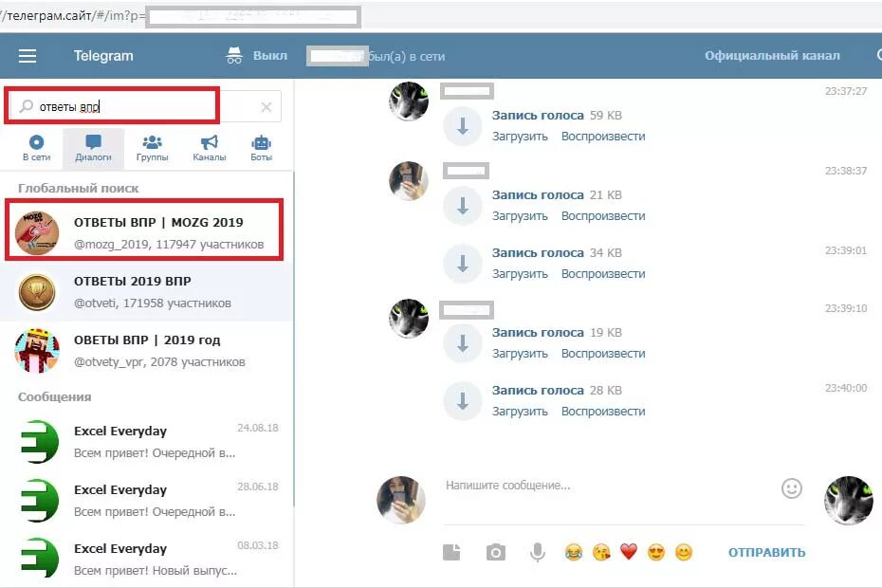The width and height of the screenshot is (882, 588).
Task: Open the hamburger main menu
Action: pos(27,56)
